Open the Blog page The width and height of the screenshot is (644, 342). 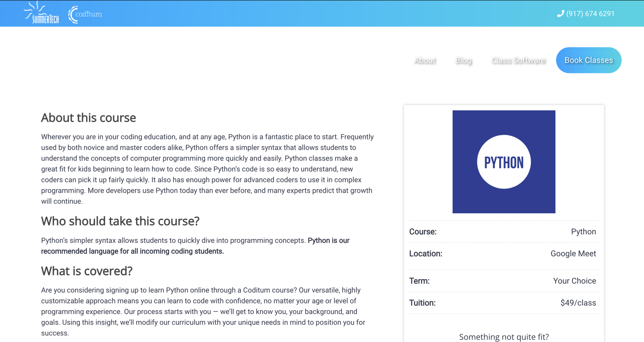tap(463, 60)
